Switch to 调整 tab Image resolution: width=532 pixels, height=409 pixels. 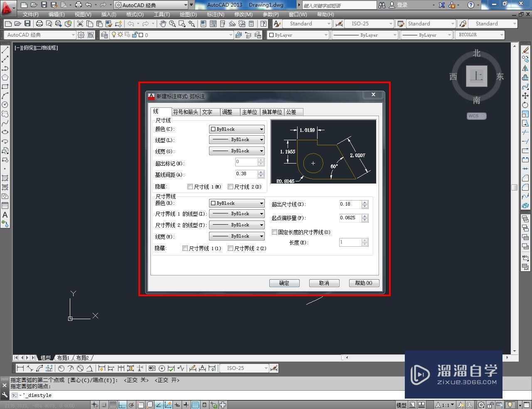coord(230,112)
